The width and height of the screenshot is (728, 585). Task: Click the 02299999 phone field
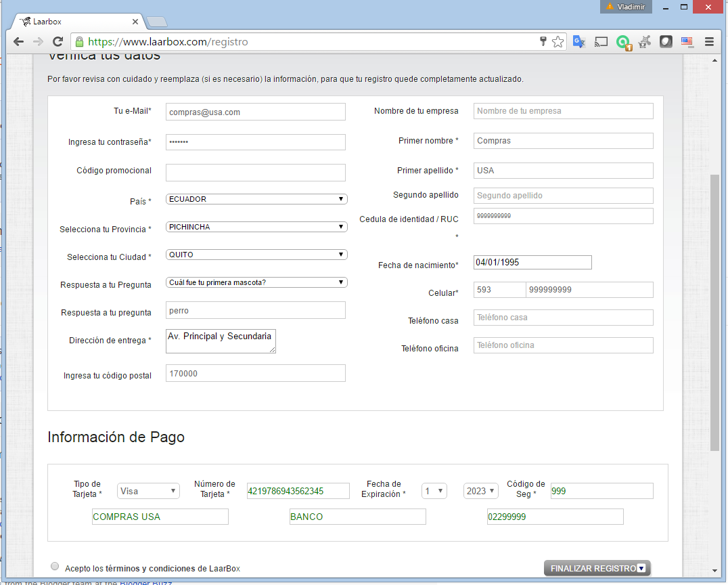click(555, 517)
